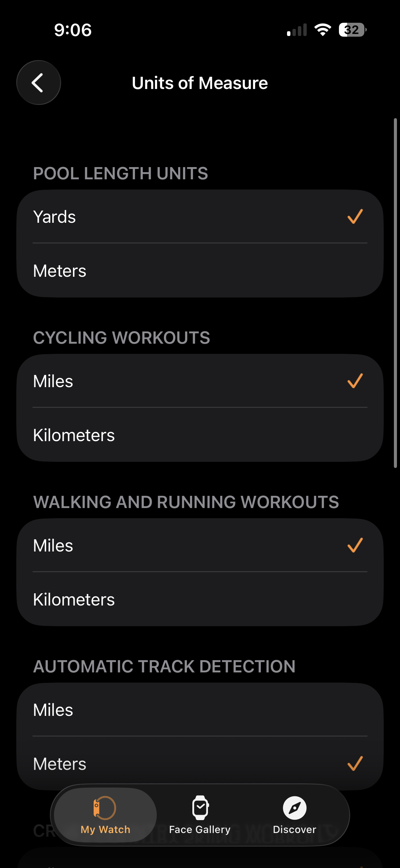Open the Face Gallery tab label
The width and height of the screenshot is (400, 868).
(x=200, y=829)
